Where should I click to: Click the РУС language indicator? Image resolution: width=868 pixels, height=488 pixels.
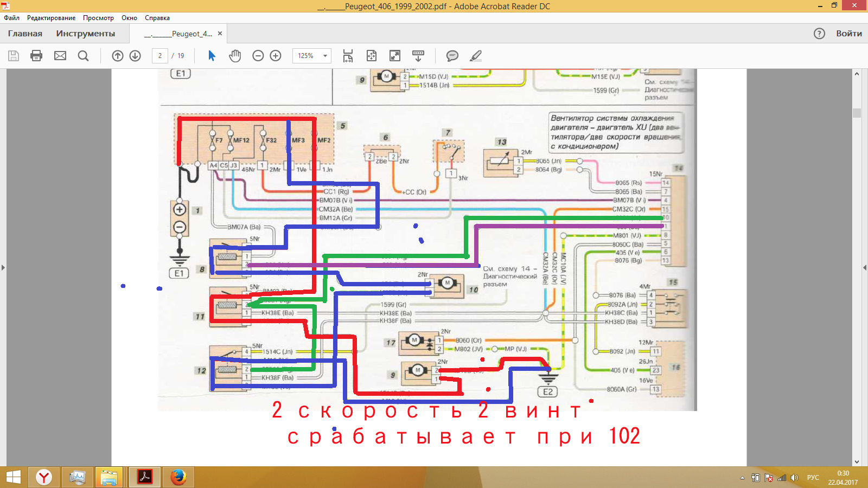(x=813, y=478)
